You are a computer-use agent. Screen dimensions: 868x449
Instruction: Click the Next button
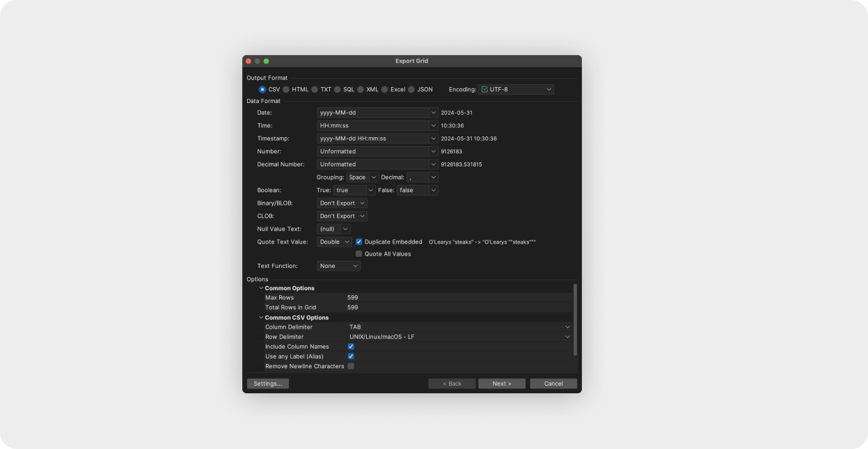tap(501, 383)
